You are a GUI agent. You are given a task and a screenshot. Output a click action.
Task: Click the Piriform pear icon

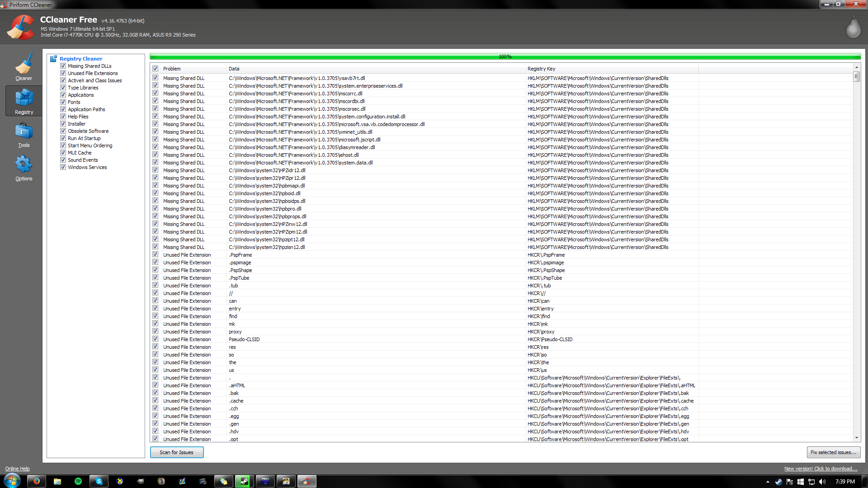[x=853, y=28]
